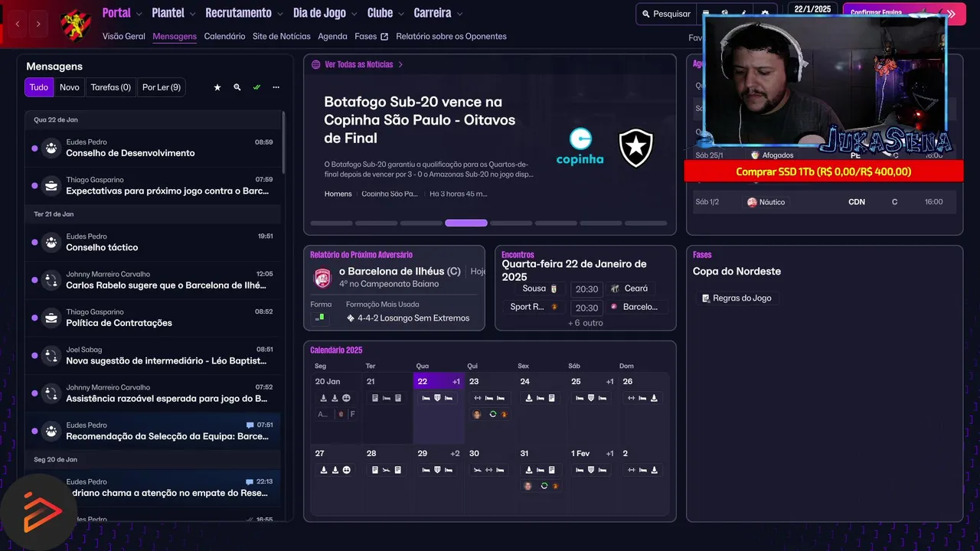Select the Mensagens tab
This screenshot has height=551, width=980.
coord(175,36)
